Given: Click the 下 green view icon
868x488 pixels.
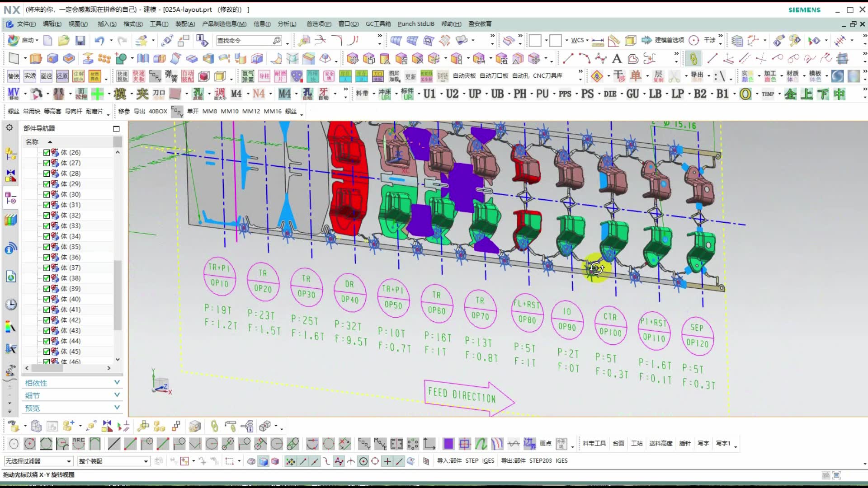Looking at the screenshot, I should [823, 94].
